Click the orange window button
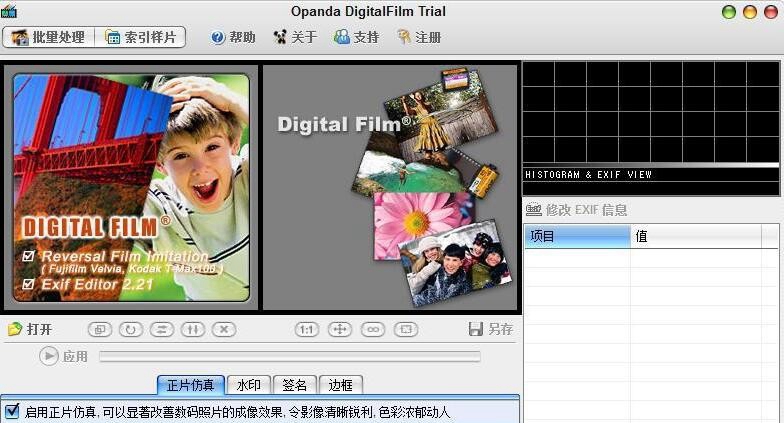The width and height of the screenshot is (784, 423). [x=750, y=12]
